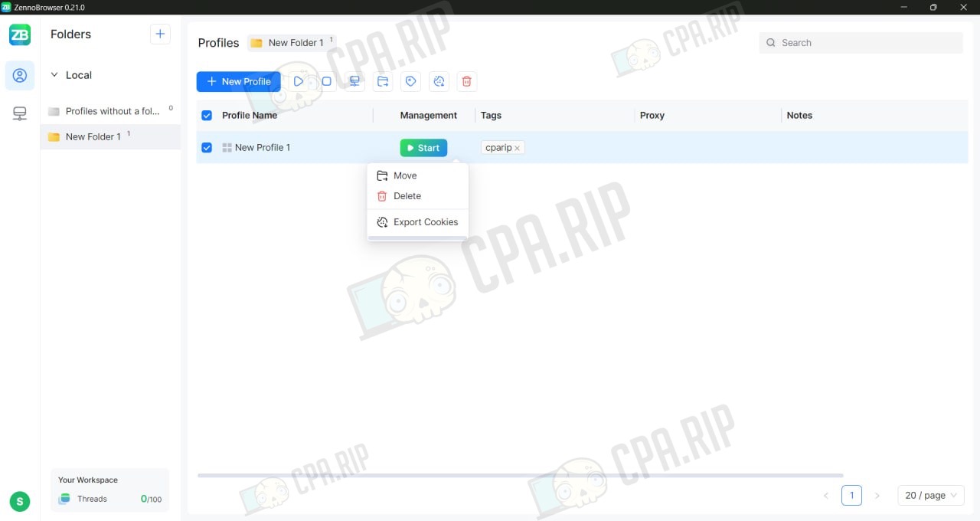The width and height of the screenshot is (980, 521).
Task: Open the proxy/servers sidebar icon
Action: (20, 113)
